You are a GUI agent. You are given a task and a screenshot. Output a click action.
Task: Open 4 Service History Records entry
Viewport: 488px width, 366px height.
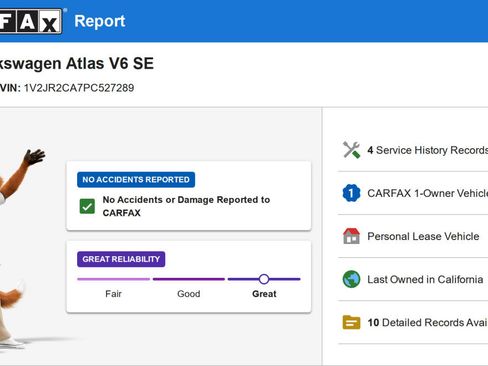(413, 150)
